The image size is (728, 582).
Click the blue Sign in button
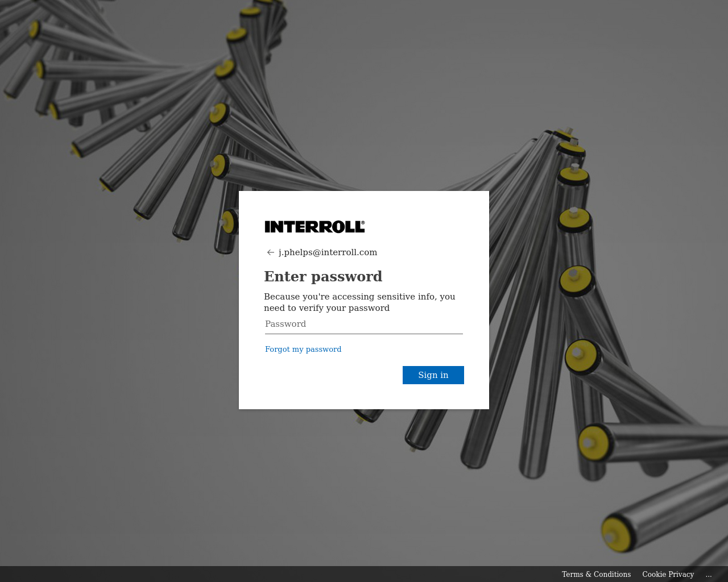433,375
